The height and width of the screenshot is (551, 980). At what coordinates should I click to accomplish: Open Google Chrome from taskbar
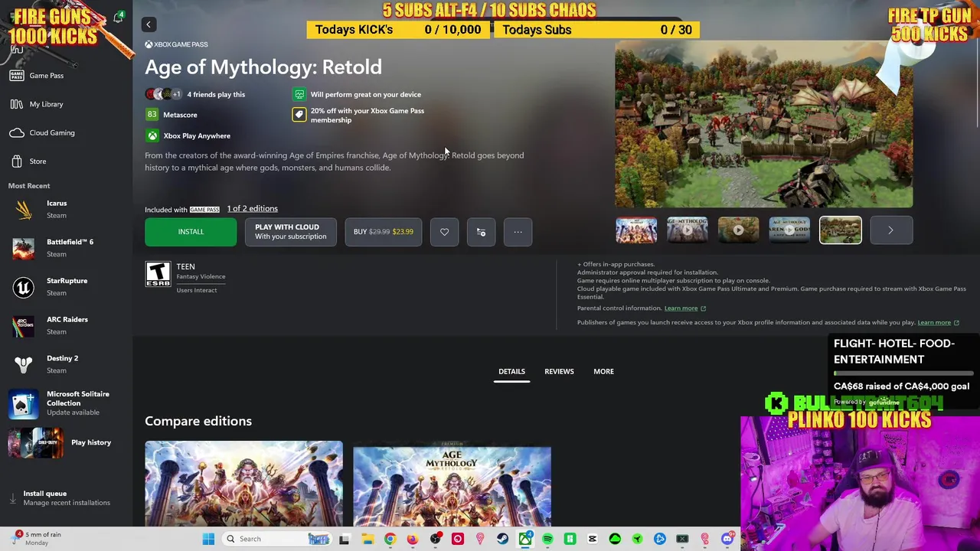pyautogui.click(x=390, y=539)
